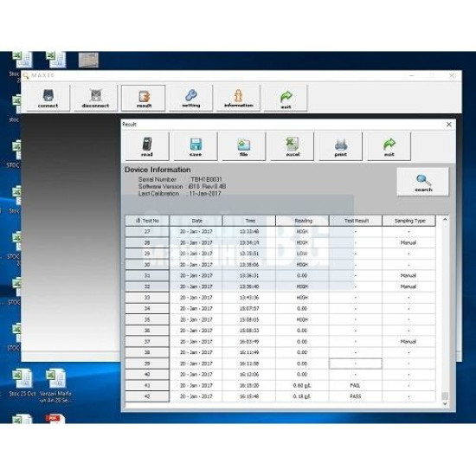
Task: Save results with the floppy disk icon
Action: (x=196, y=146)
